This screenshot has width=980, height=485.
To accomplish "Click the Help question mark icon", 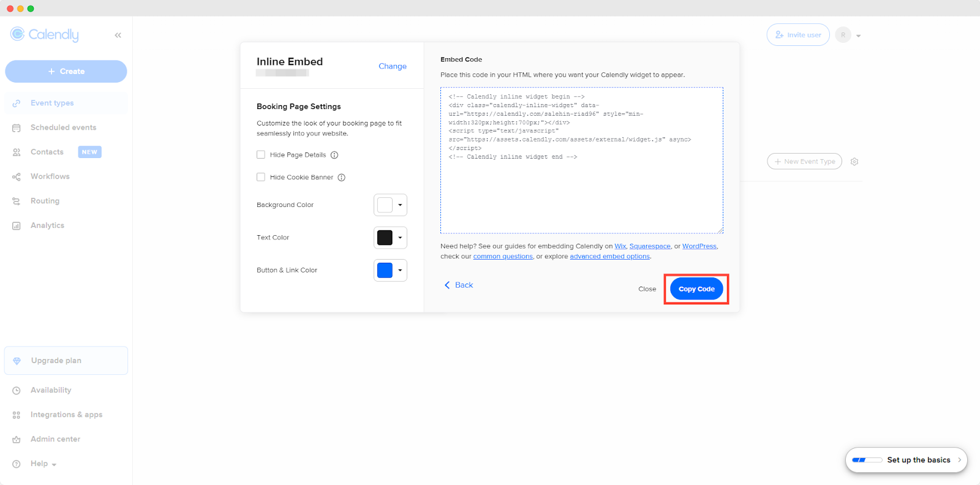I will pyautogui.click(x=17, y=464).
